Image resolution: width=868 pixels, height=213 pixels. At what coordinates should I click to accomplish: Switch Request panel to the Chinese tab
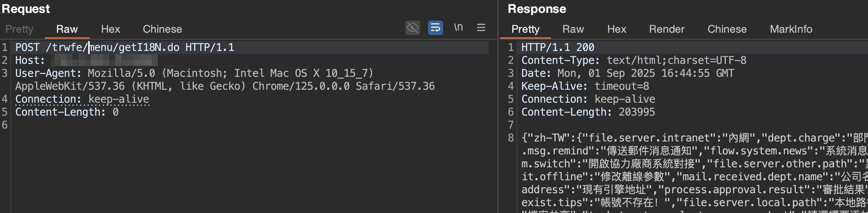click(x=162, y=29)
